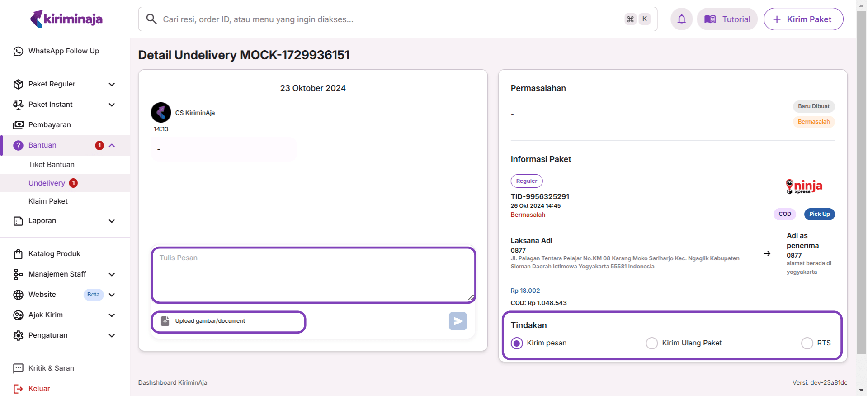Click the Pembayaran money icon
This screenshot has height=396, width=868.
tap(18, 125)
